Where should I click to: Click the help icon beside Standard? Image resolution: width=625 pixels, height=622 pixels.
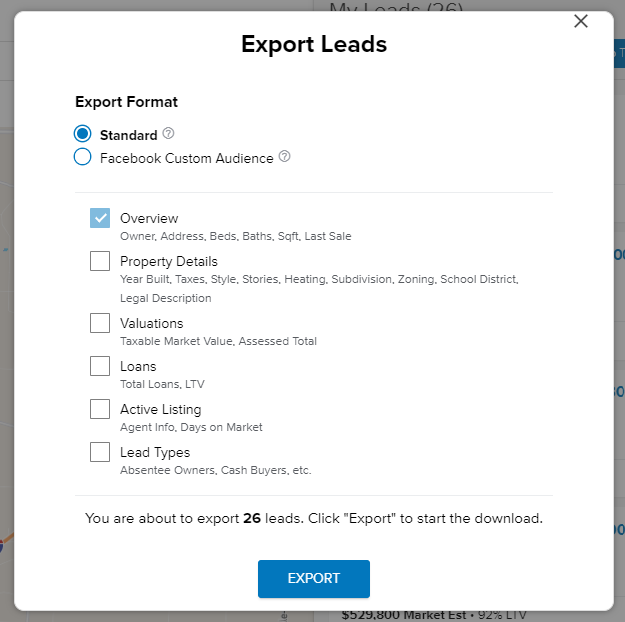click(169, 134)
